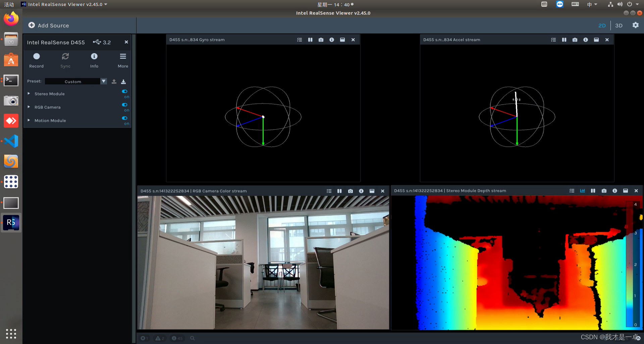Open the Preset dropdown
This screenshot has height=344, width=644.
point(104,81)
